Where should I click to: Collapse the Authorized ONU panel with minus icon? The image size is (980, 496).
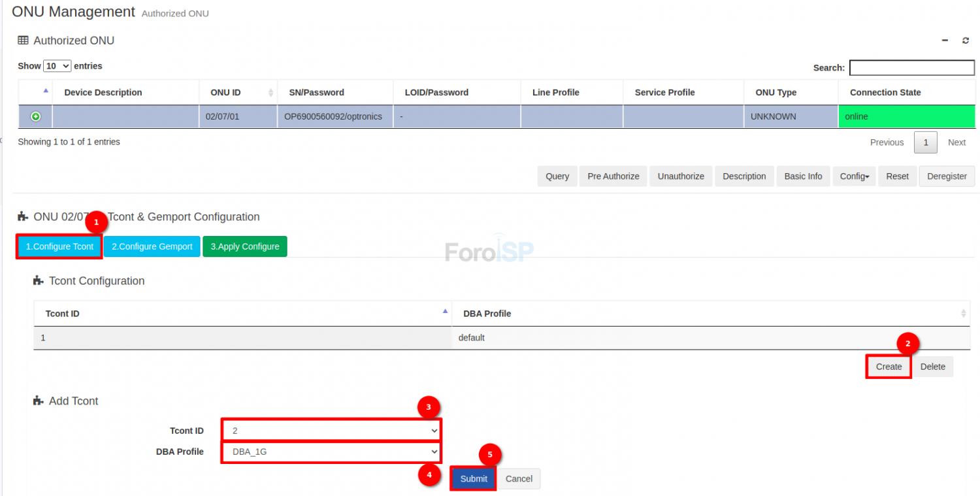pos(945,41)
